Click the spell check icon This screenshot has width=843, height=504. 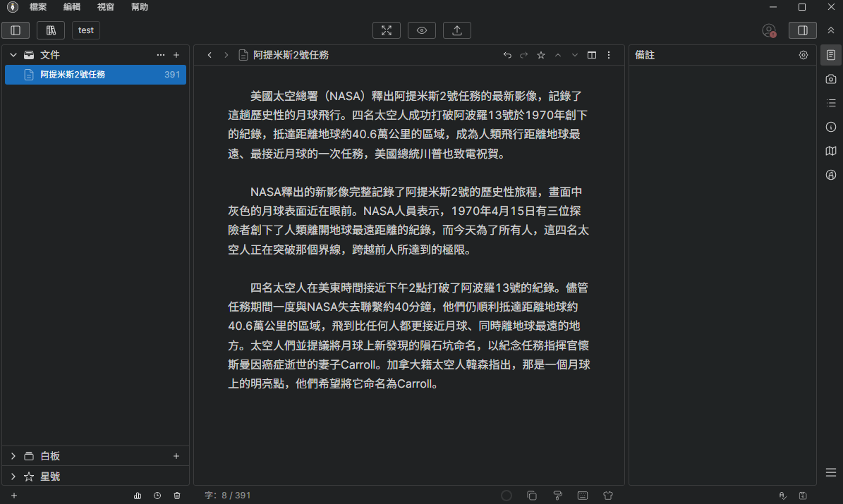[783, 496]
